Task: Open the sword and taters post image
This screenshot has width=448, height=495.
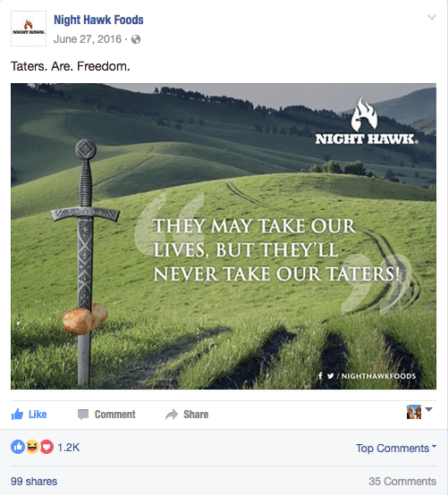Action: point(224,236)
